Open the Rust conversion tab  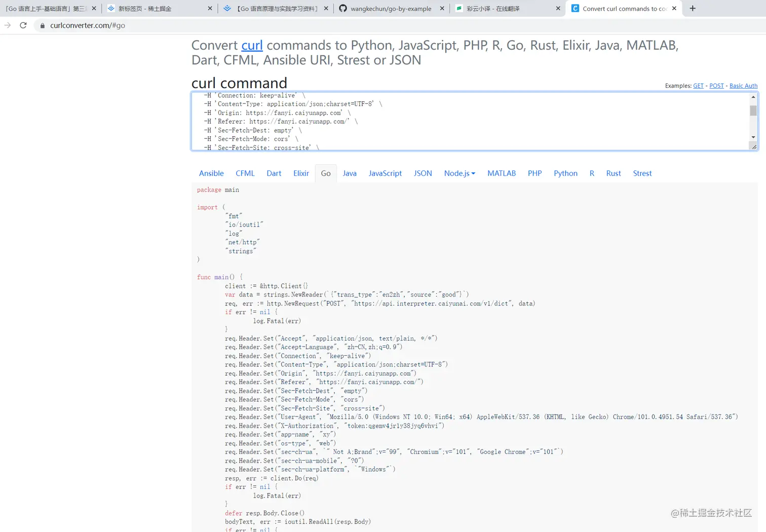pyautogui.click(x=614, y=173)
